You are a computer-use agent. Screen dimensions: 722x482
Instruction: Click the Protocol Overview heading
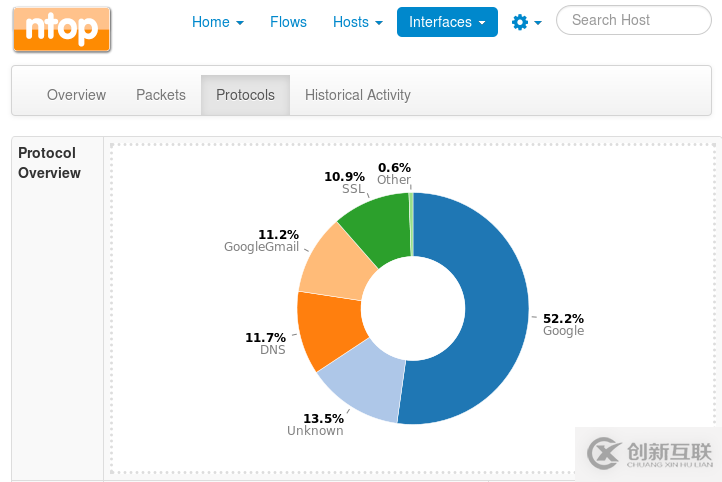pyautogui.click(x=50, y=163)
